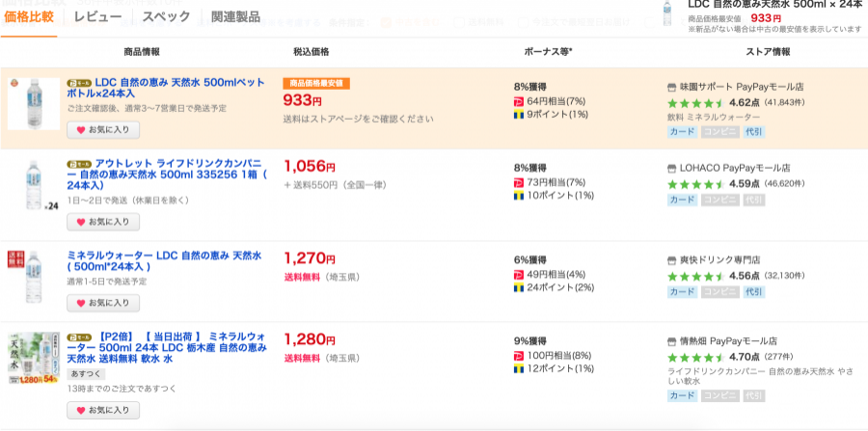Click T-point icon next to 24ポイント(2%)
The width and height of the screenshot is (868, 431).
[x=519, y=287]
